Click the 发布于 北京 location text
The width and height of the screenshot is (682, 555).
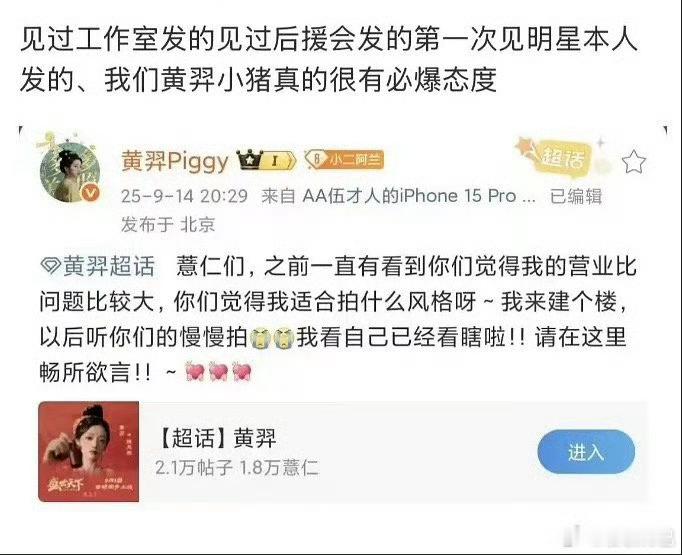pos(168,225)
